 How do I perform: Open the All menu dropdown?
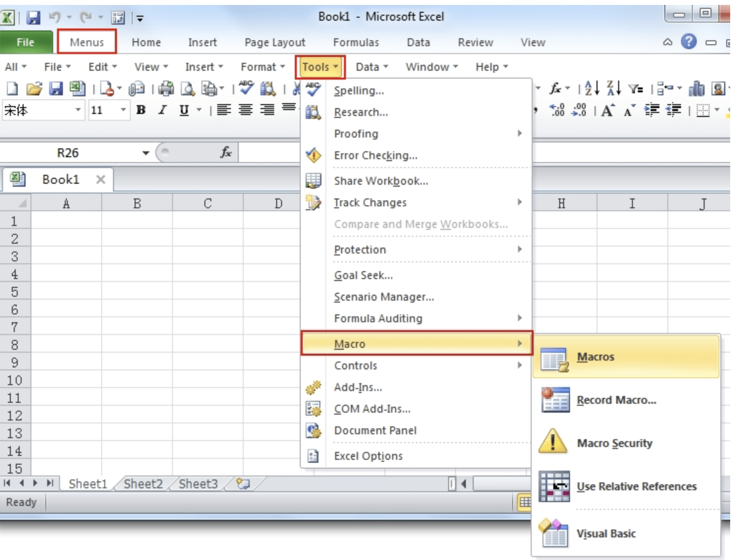(x=16, y=67)
